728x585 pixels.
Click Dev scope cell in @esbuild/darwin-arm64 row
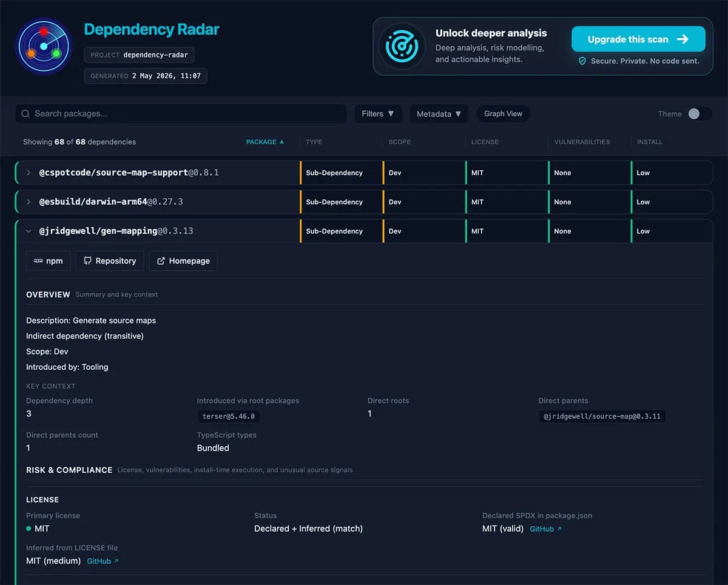(424, 202)
